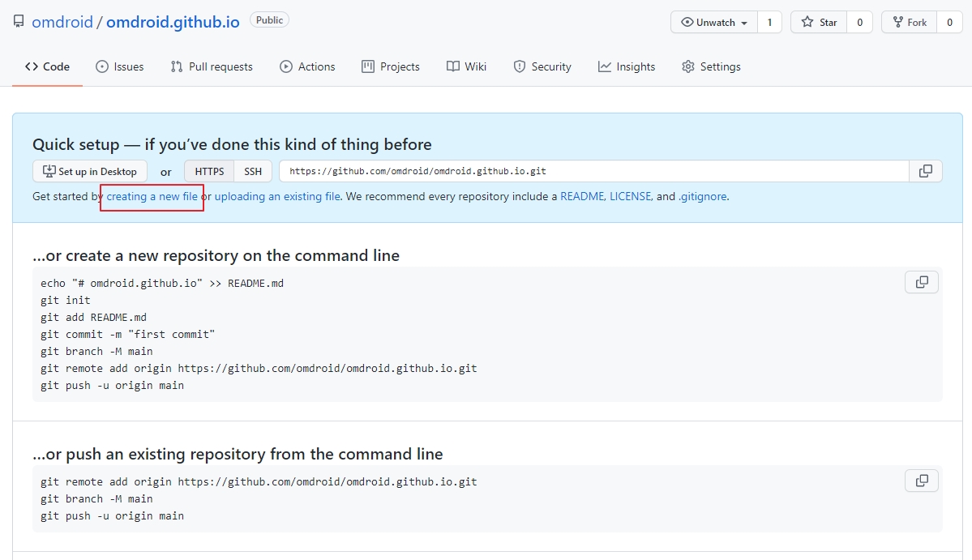
Task: Open the forks count next to Fork
Action: (949, 23)
